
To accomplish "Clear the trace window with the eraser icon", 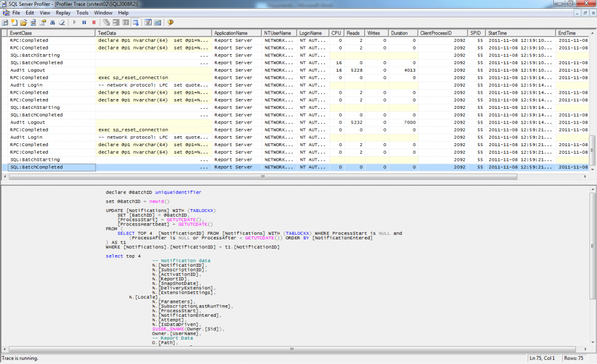I will tap(61, 22).
